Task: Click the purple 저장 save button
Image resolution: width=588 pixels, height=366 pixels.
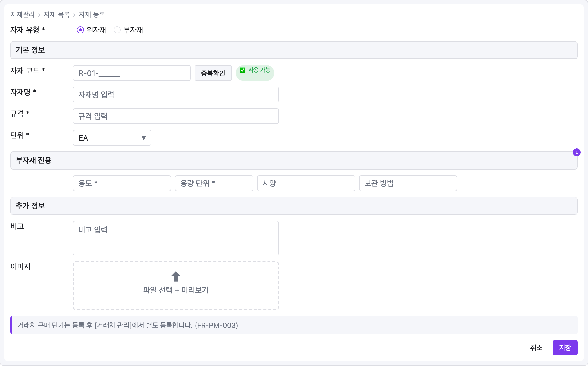Action: tap(565, 348)
